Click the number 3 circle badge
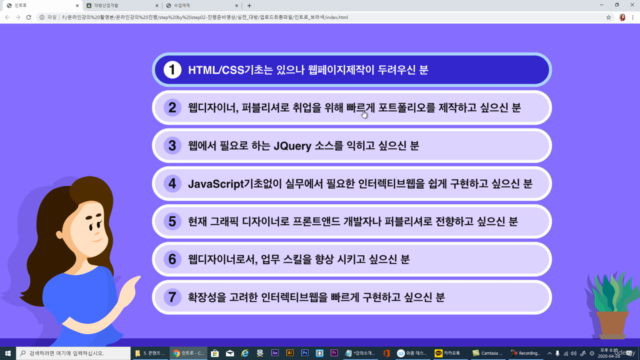The width and height of the screenshot is (640, 360). [172, 146]
